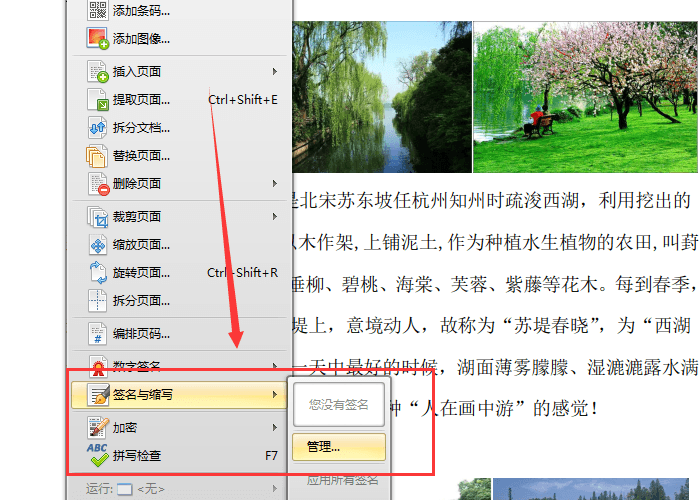Expand the 加密 submenu arrow
The height and width of the screenshot is (500, 700).
tap(275, 428)
